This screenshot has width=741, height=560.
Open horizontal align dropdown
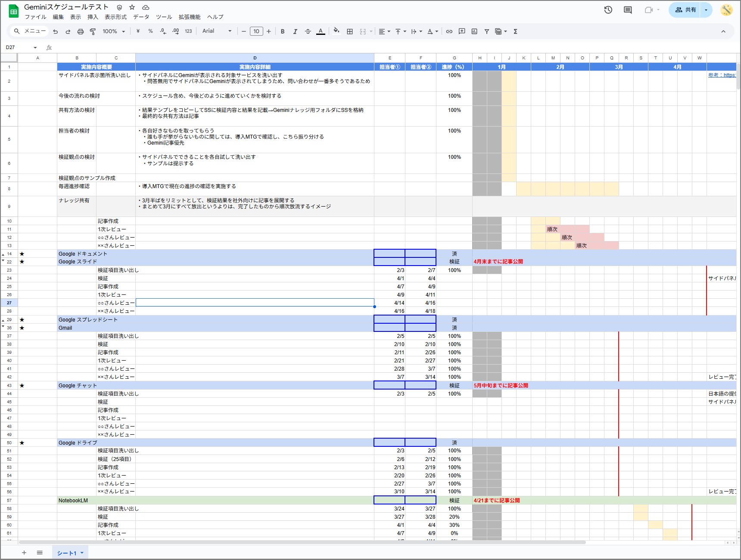tap(384, 31)
